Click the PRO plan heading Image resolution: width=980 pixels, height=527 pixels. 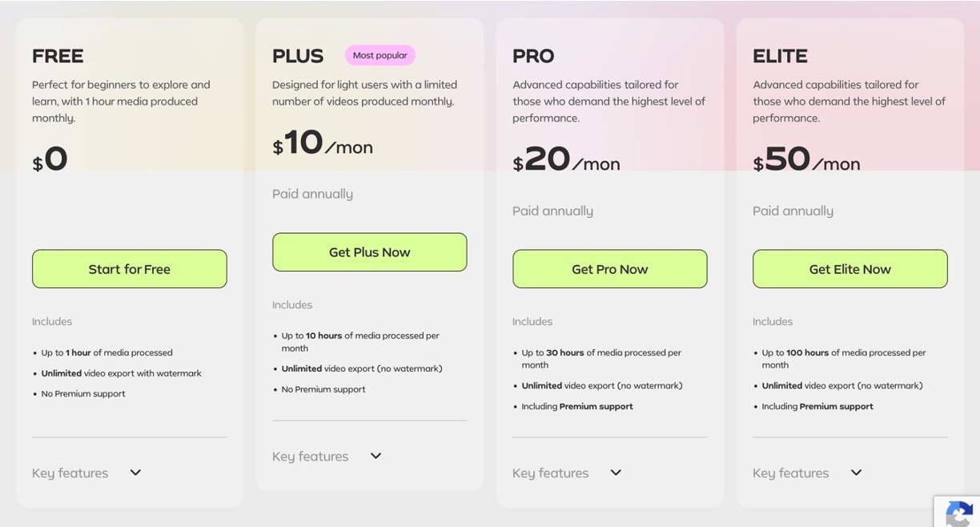pyautogui.click(x=533, y=56)
